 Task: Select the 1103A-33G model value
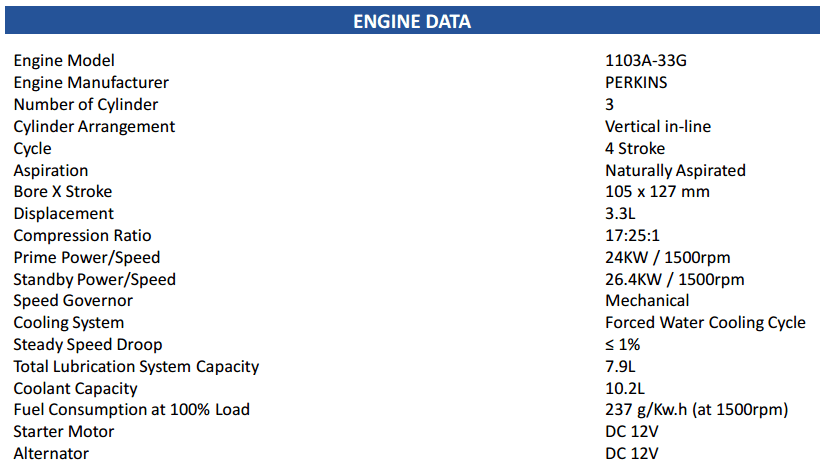click(x=645, y=61)
